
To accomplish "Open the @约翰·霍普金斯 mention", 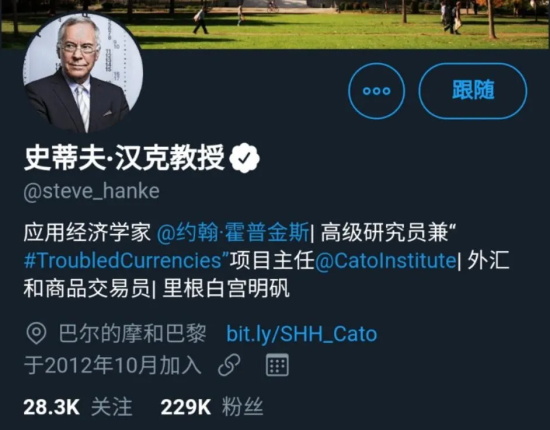I will point(233,232).
